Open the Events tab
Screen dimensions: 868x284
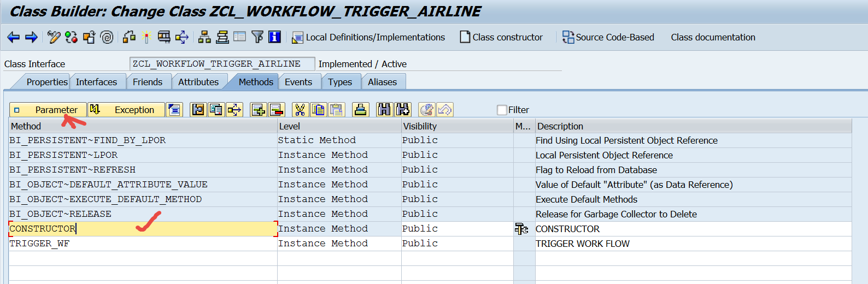pos(298,82)
